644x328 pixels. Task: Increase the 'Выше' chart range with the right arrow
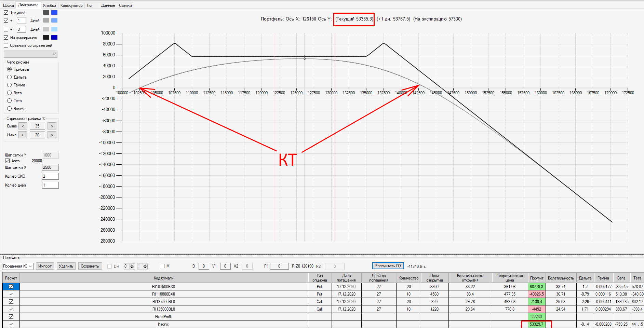point(52,126)
